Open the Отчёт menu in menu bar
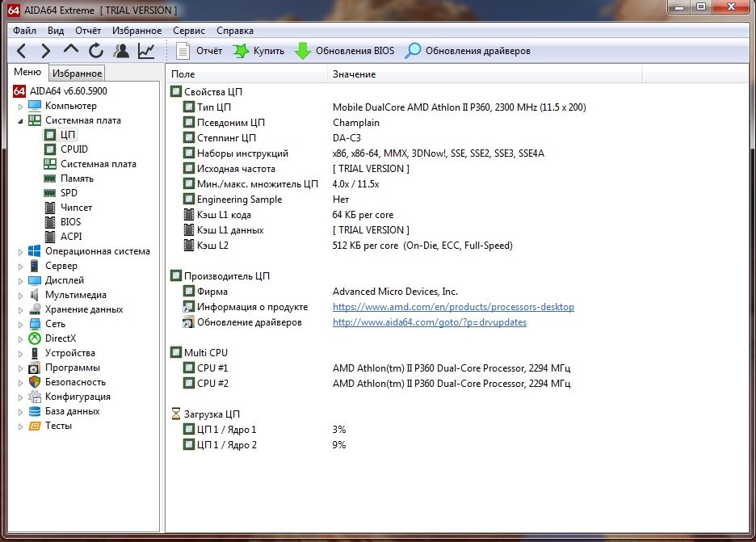756x542 pixels. click(x=88, y=31)
